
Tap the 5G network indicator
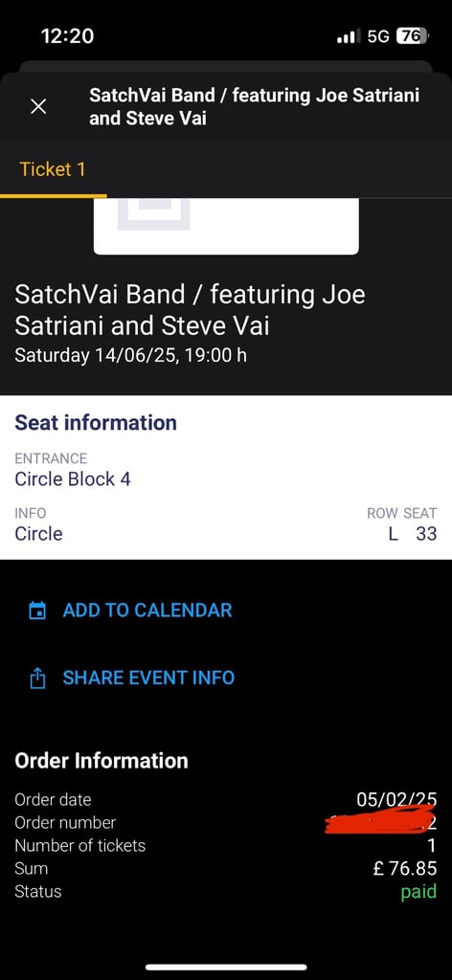(x=378, y=36)
